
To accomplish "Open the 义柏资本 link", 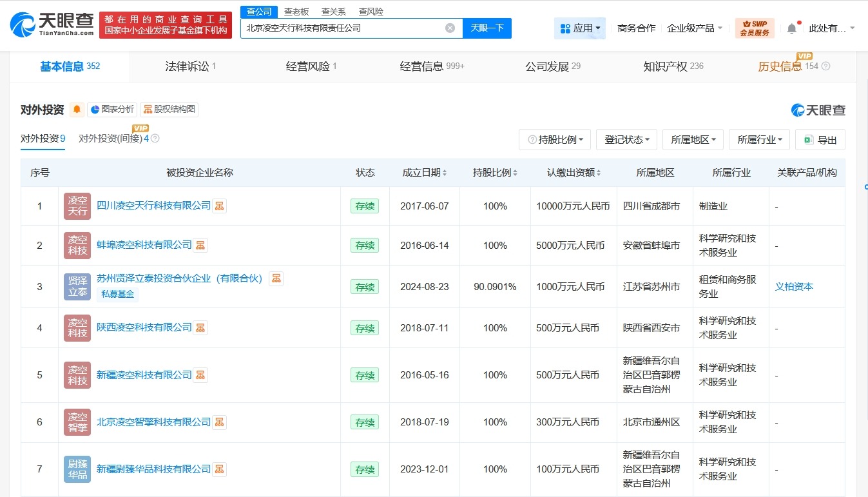I will (x=793, y=286).
